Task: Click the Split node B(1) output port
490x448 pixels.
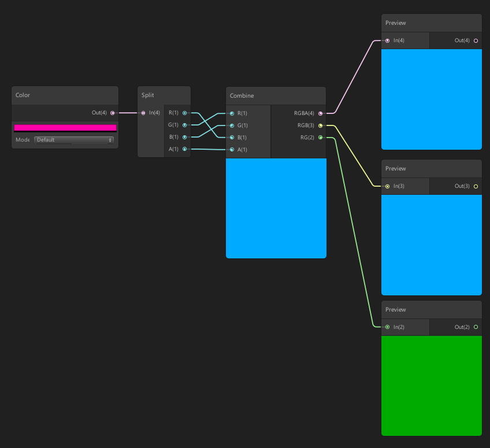Action: [x=184, y=137]
